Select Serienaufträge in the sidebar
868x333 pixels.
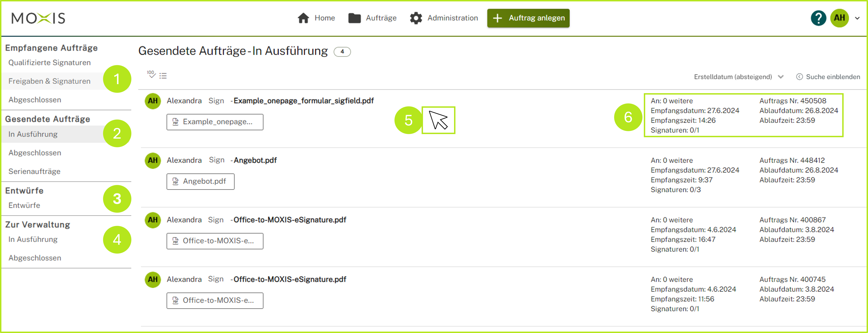click(34, 171)
